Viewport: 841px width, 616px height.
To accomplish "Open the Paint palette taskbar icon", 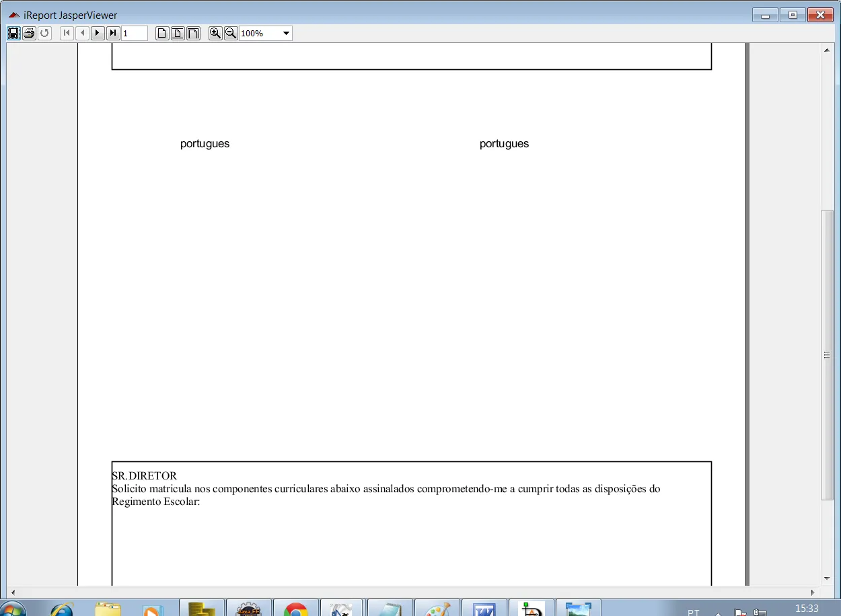I will point(437,609).
